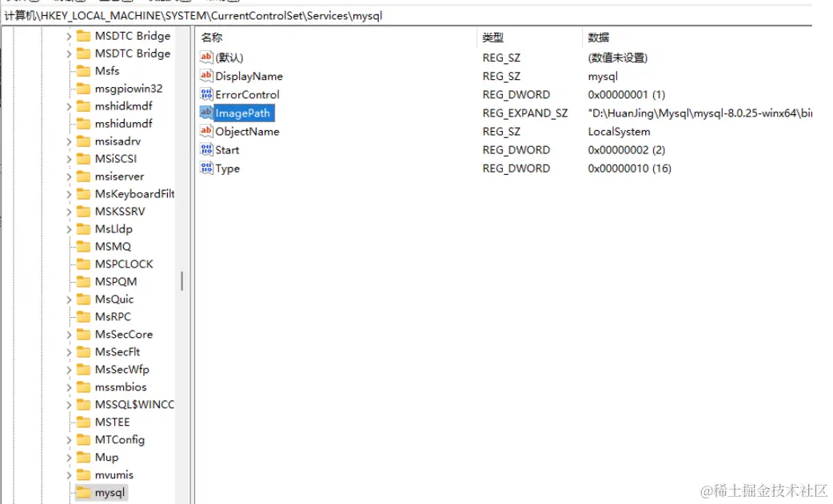Click the MSPCLOCK folder icon
Viewport: 833px width, 504px height.
[x=83, y=264]
